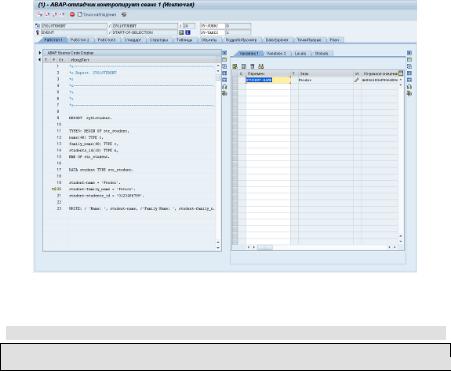The image size is (451, 371).
Task: Click the full screen icon beside variables panel
Action: (409, 73)
